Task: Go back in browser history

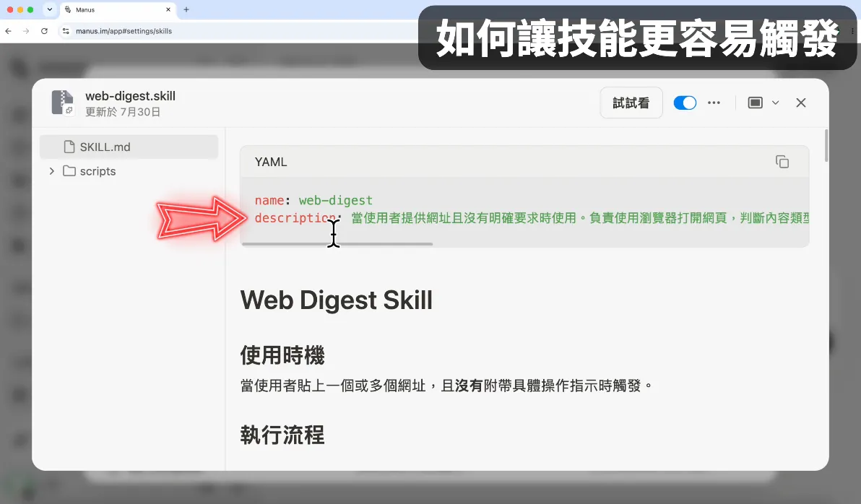Action: [x=8, y=31]
